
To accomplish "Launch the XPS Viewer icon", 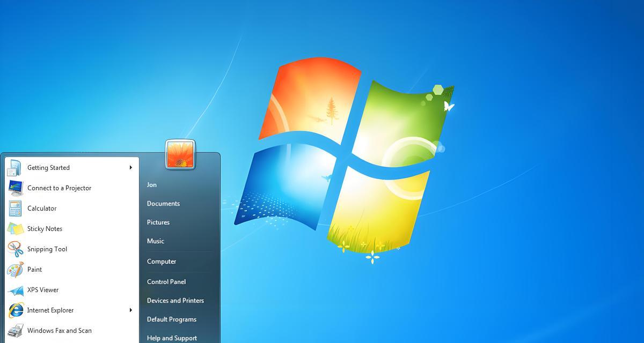I will tap(15, 290).
